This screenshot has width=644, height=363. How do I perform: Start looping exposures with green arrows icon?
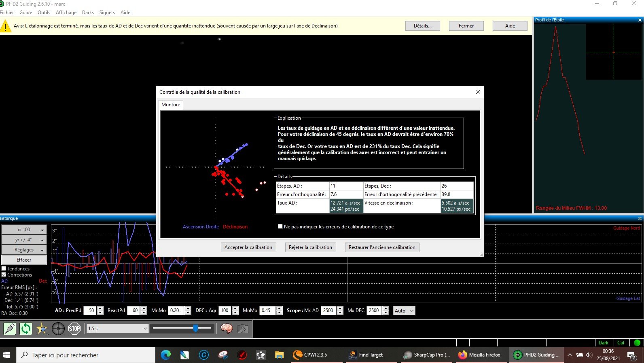(26, 329)
